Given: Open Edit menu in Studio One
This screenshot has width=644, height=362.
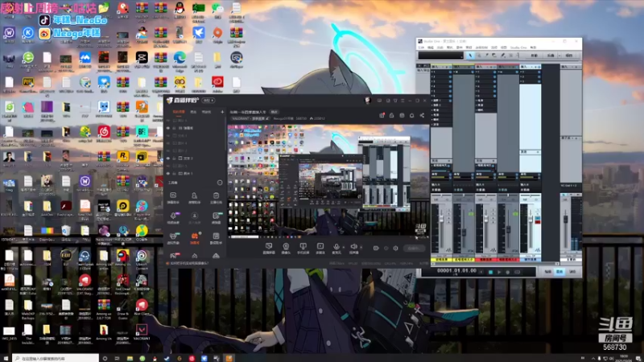Looking at the screenshot, I should pyautogui.click(x=430, y=47).
